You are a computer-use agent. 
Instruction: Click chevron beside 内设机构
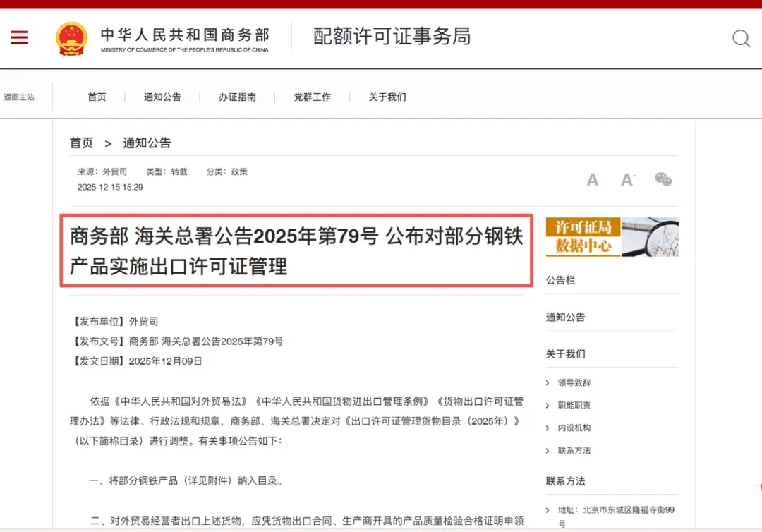coord(548,428)
